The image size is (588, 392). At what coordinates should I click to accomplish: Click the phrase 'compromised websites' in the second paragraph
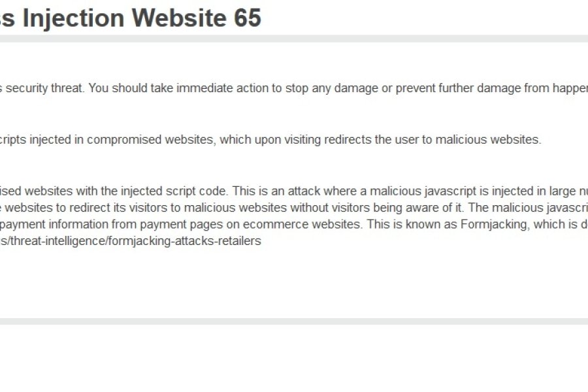151,140
